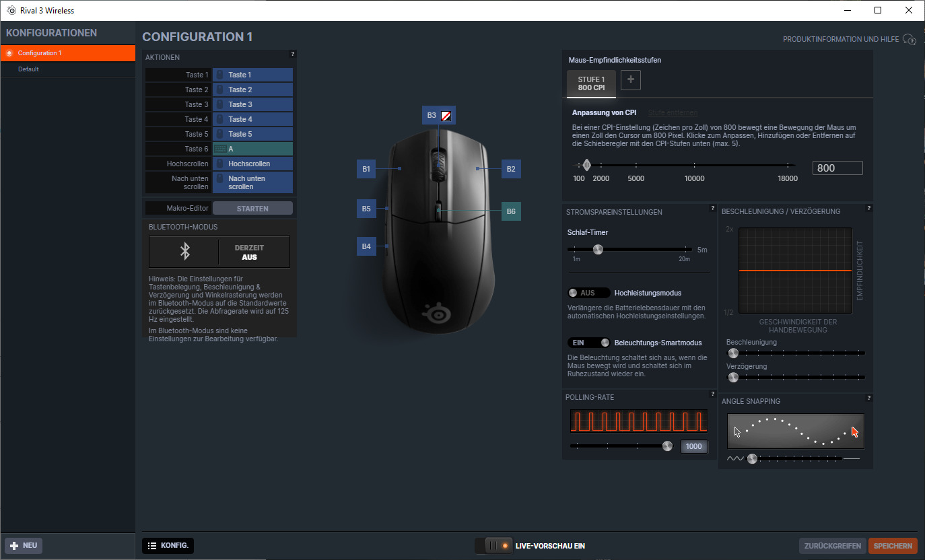Click the angle snapping preview image

(x=796, y=431)
